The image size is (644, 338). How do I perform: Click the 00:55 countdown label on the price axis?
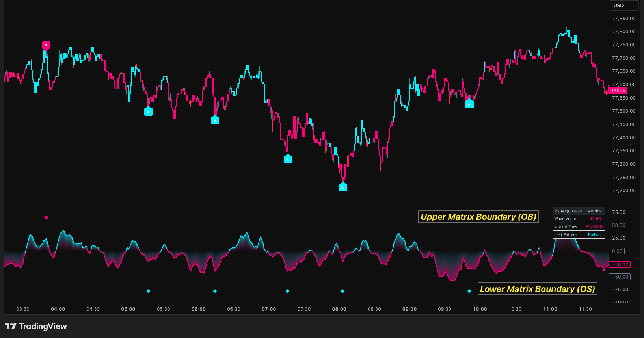[618, 91]
